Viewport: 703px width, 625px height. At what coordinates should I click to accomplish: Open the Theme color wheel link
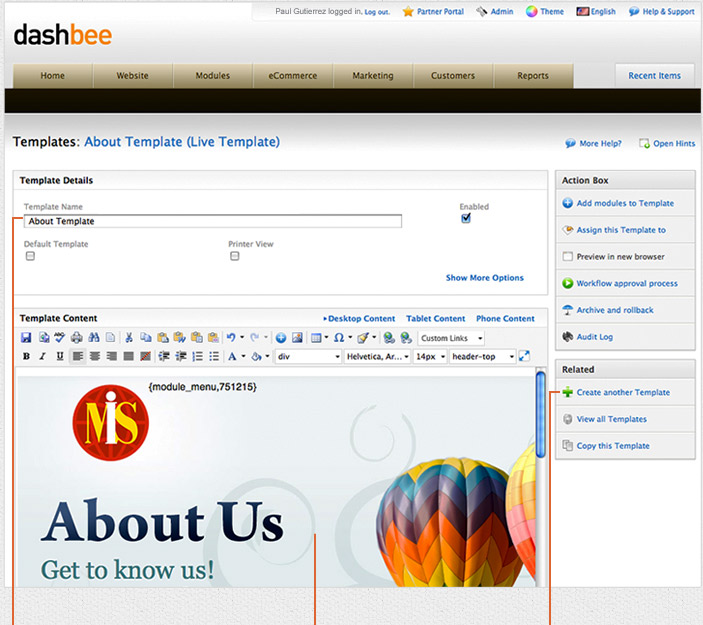(545, 12)
